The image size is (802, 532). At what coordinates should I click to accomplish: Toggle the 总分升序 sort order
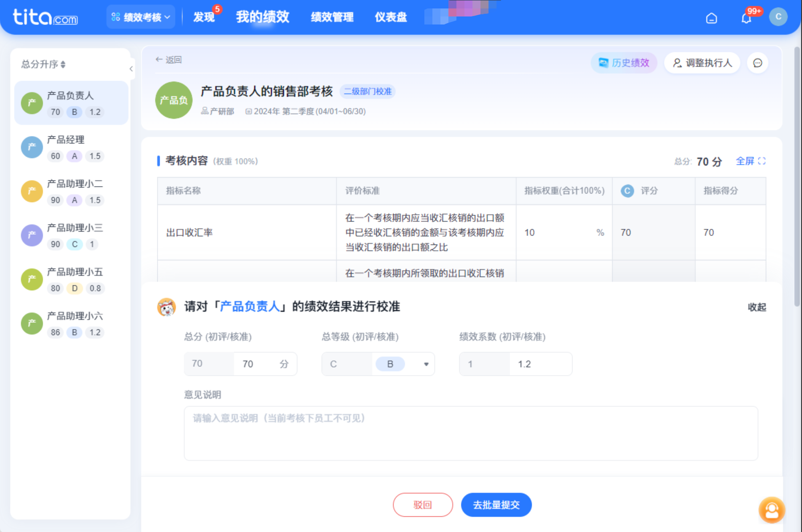coord(44,65)
